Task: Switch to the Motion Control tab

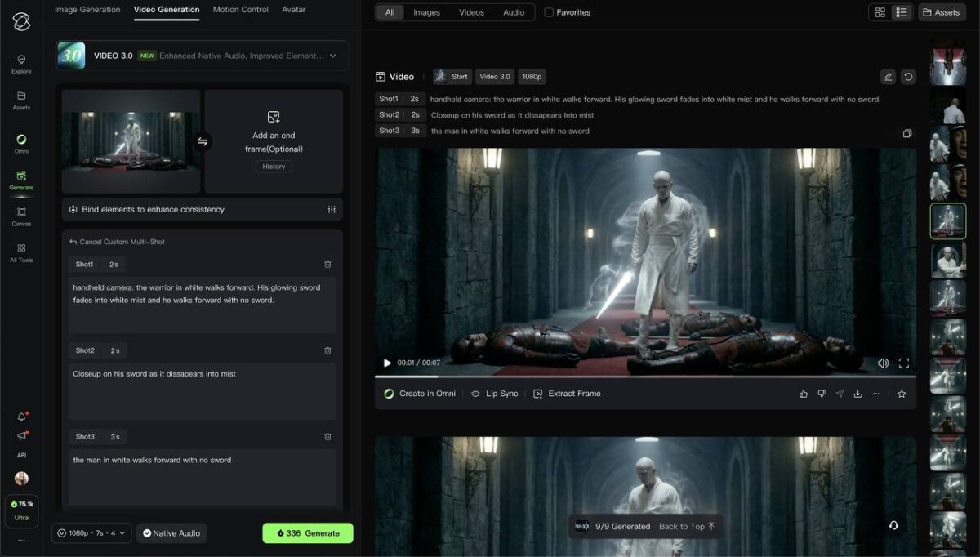Action: click(x=240, y=10)
